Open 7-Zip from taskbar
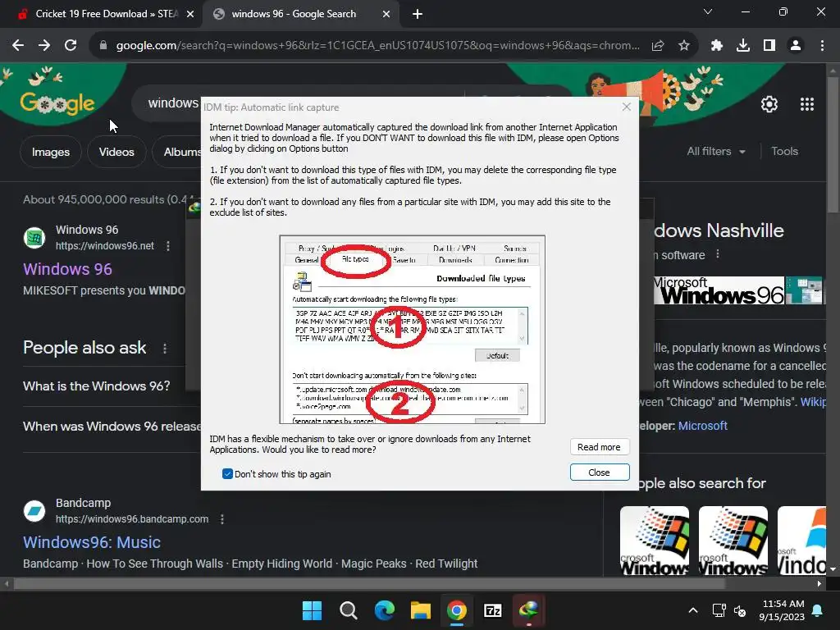The width and height of the screenshot is (840, 630). point(493,610)
